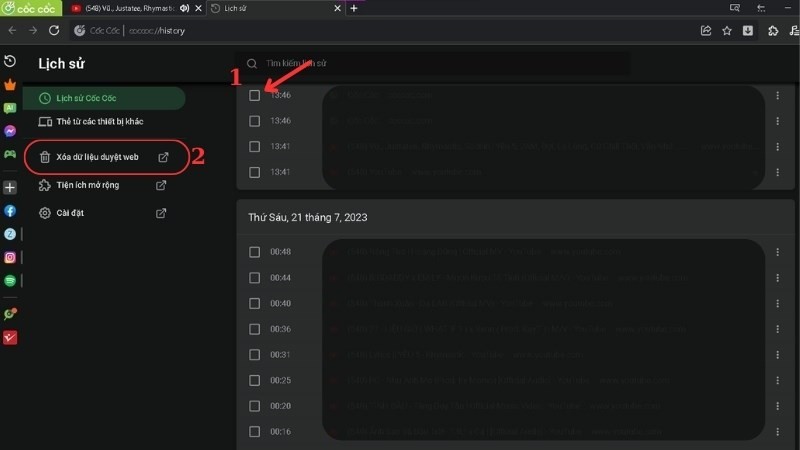Open the extensions puzzle icon in toolbar
The width and height of the screenshot is (800, 450).
pyautogui.click(x=773, y=31)
